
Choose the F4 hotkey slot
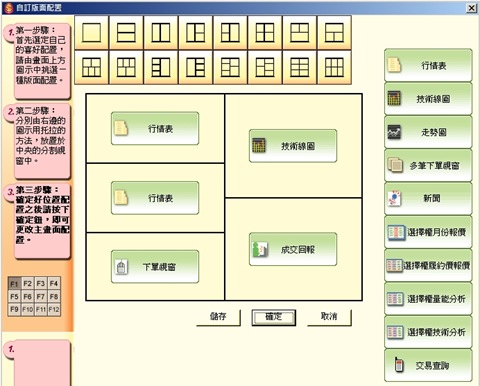54,283
